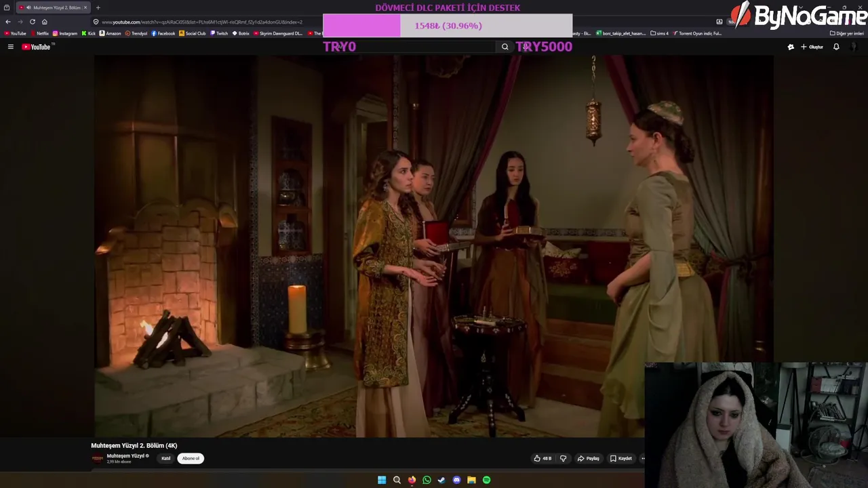Click the Katıl join button
Screen dimensions: 868x488
click(166, 458)
